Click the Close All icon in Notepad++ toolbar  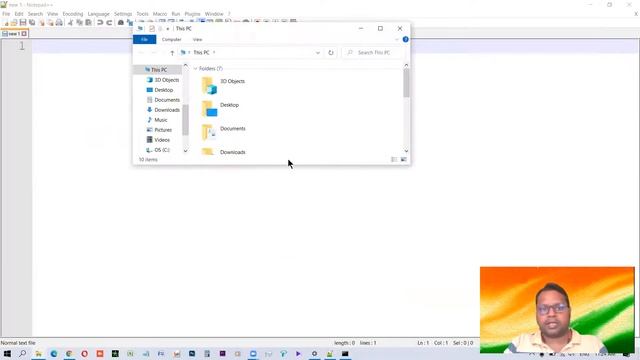pyautogui.click(x=50, y=22)
